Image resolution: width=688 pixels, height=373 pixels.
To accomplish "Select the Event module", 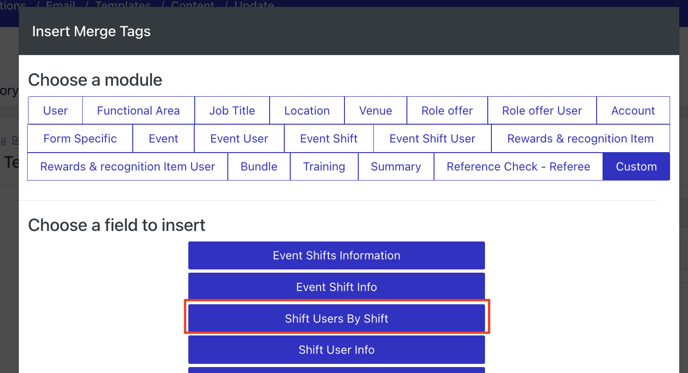I will [x=163, y=139].
